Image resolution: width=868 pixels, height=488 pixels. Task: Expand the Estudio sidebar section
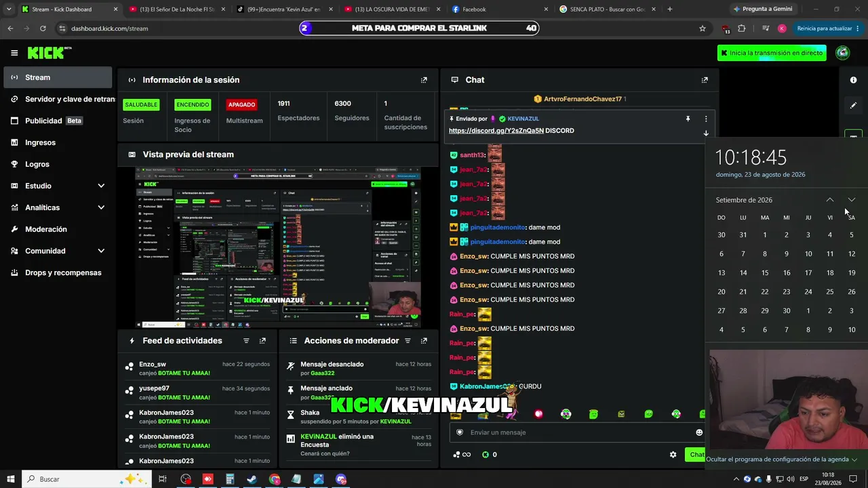click(x=101, y=186)
